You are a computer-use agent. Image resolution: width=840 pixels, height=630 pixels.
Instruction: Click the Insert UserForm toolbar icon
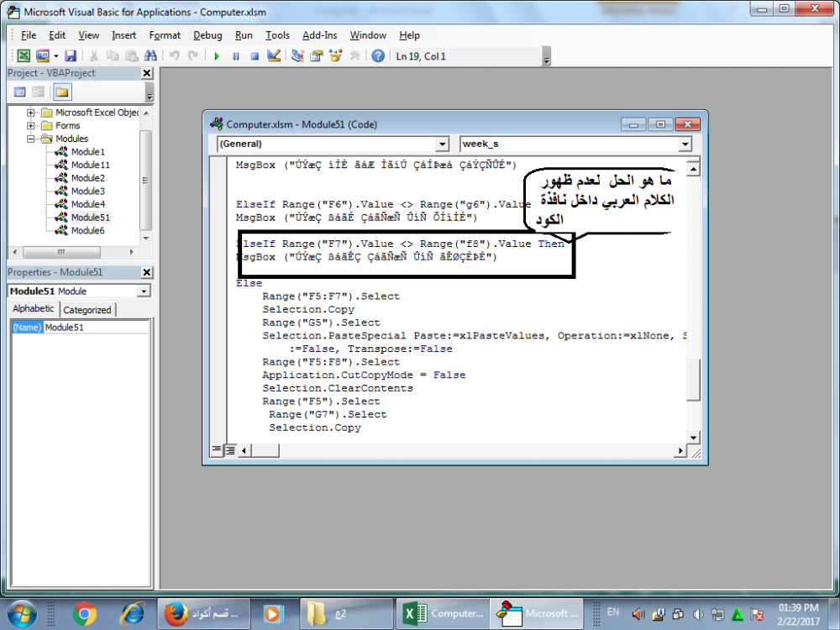point(42,55)
